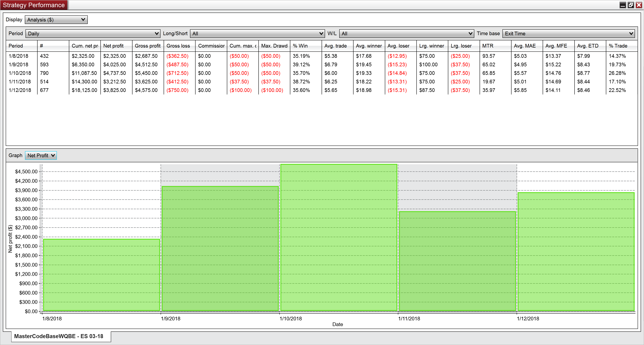Click the Avg. ETD column header
Screen dimensions: 644x345
[x=590, y=46]
